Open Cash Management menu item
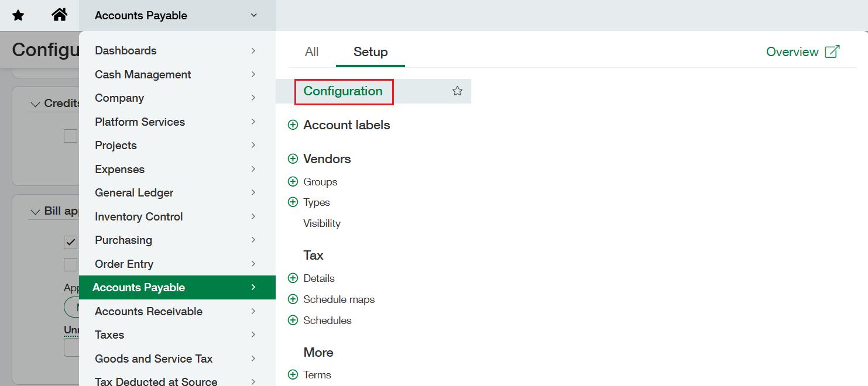 point(143,75)
